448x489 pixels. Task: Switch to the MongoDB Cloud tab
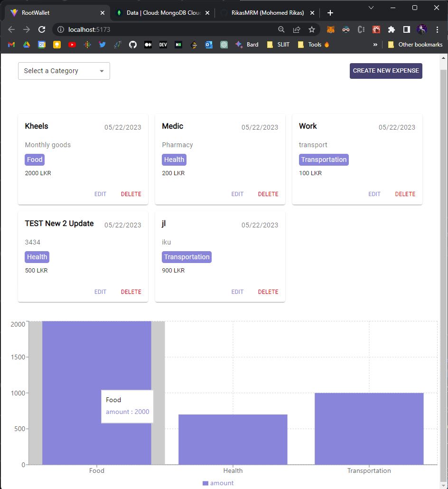[161, 13]
